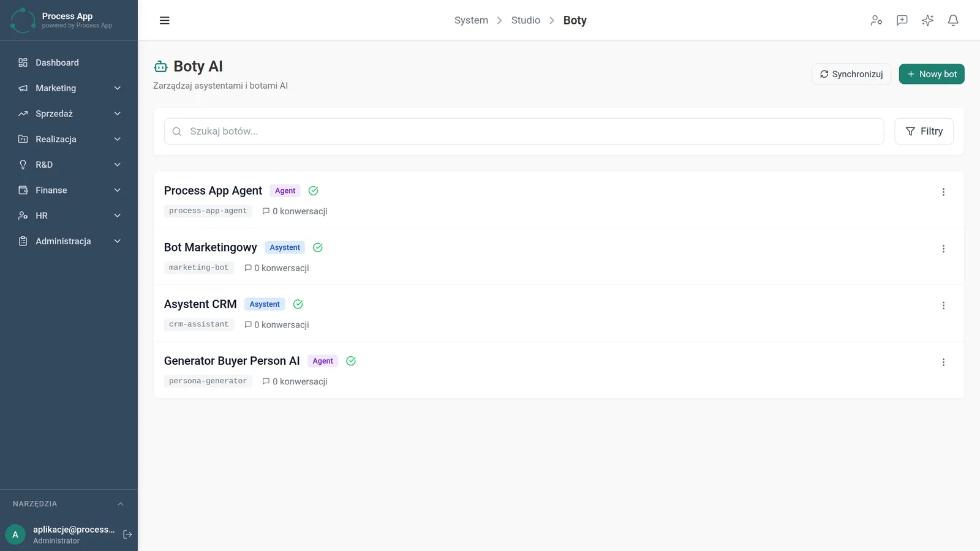Click conversations count for persona-generator
Viewport: 980px width, 551px height.
(x=295, y=381)
